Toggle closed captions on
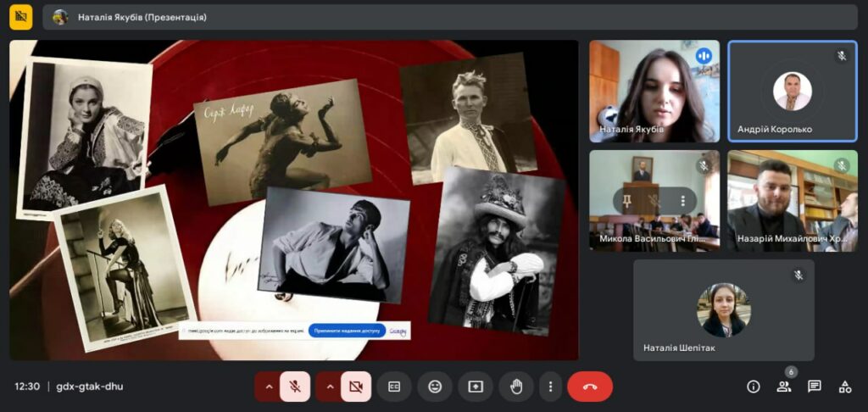 [x=394, y=387]
